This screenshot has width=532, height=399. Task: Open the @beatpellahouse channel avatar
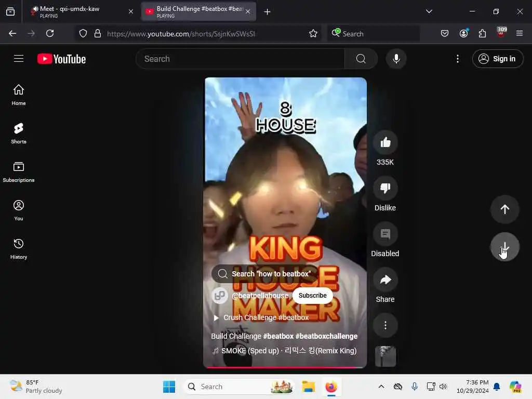click(x=220, y=296)
